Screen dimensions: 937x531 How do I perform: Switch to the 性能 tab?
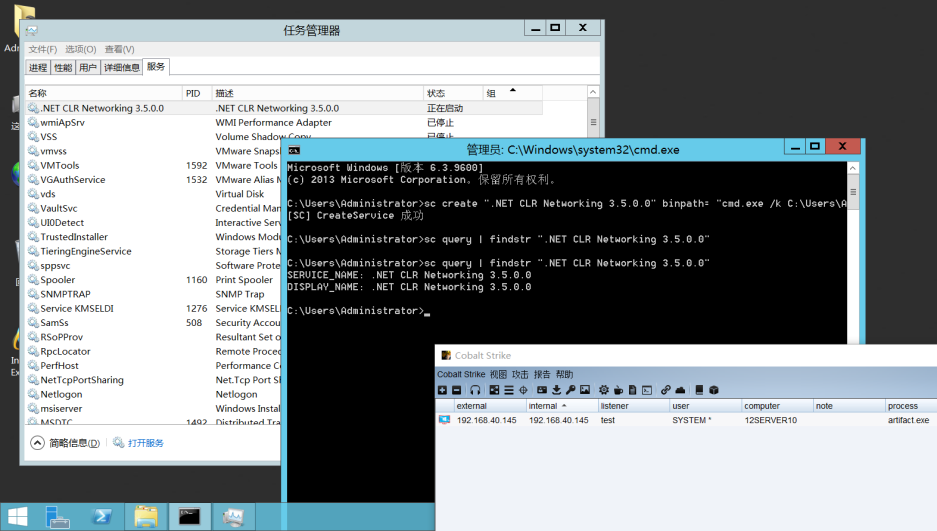63,67
